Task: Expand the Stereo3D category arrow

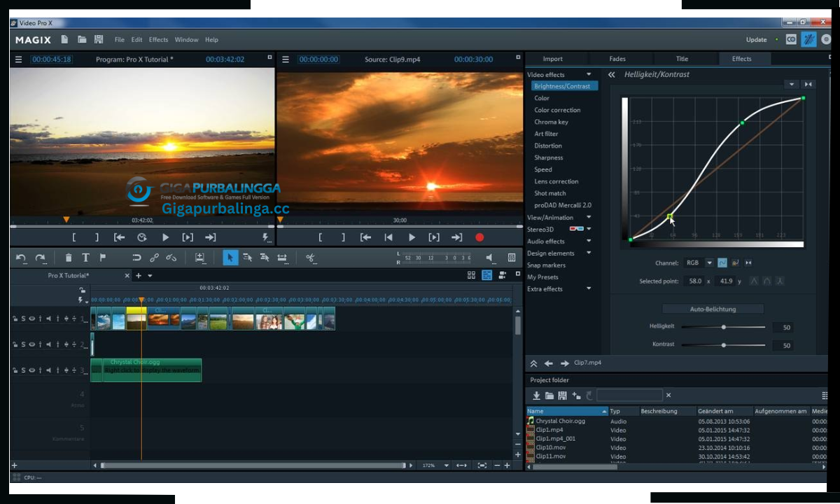Action: pos(589,229)
